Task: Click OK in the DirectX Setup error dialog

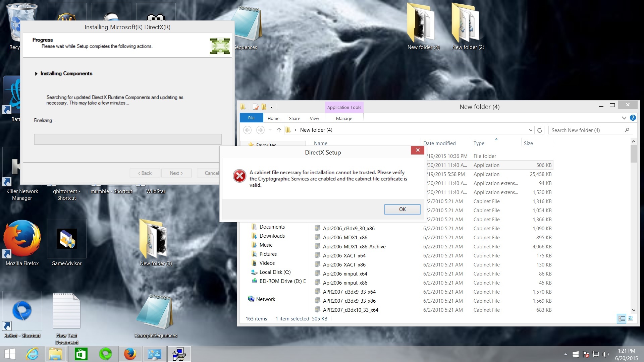Action: (402, 209)
